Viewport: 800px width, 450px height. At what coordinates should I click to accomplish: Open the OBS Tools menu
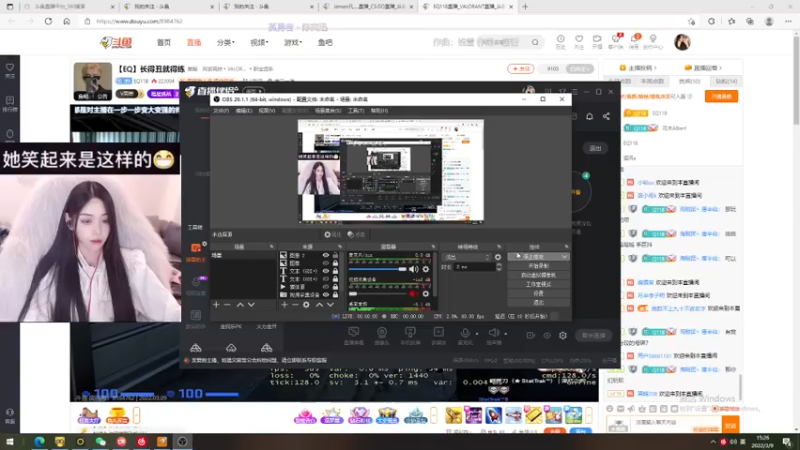click(x=356, y=111)
